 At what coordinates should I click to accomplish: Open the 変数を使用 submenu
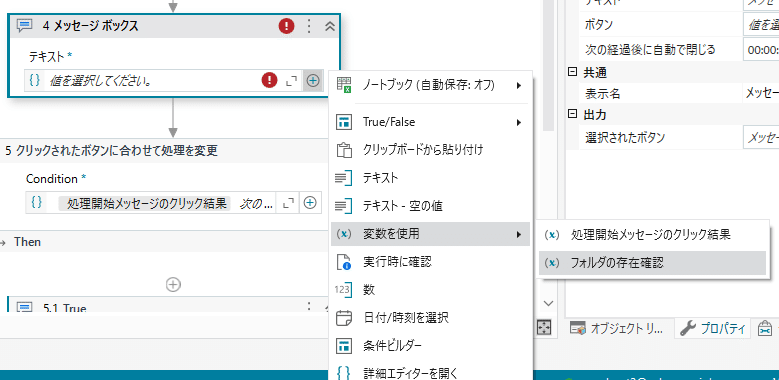pos(431,233)
